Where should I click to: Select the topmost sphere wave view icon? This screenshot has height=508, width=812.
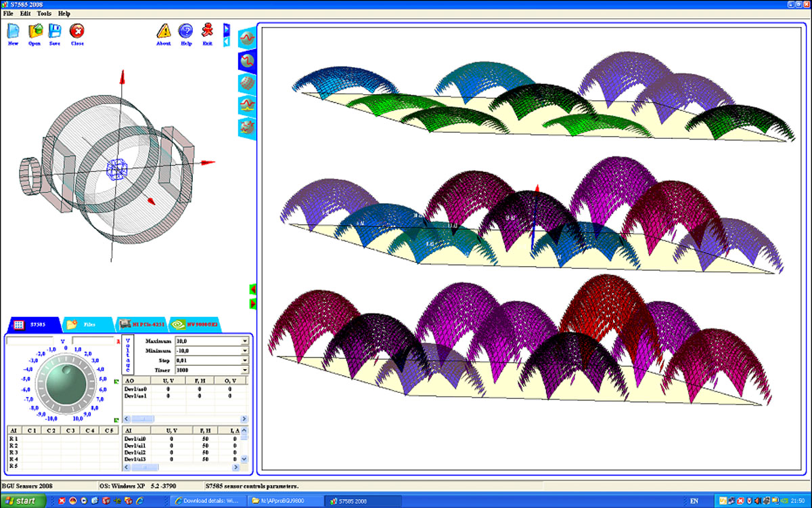point(247,39)
